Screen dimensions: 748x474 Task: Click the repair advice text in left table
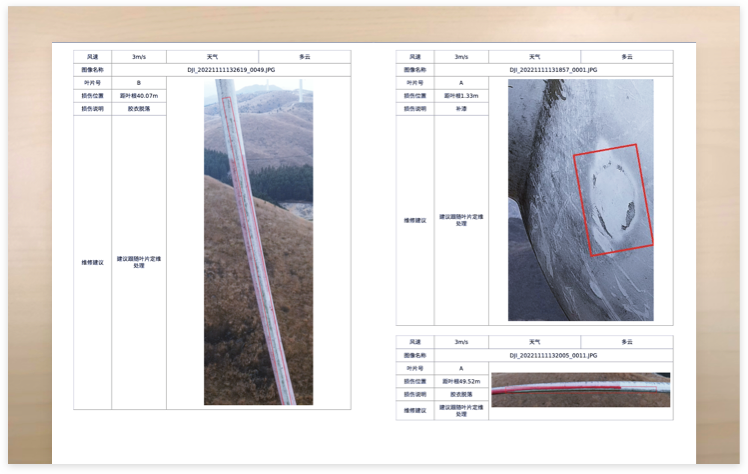[x=138, y=262]
